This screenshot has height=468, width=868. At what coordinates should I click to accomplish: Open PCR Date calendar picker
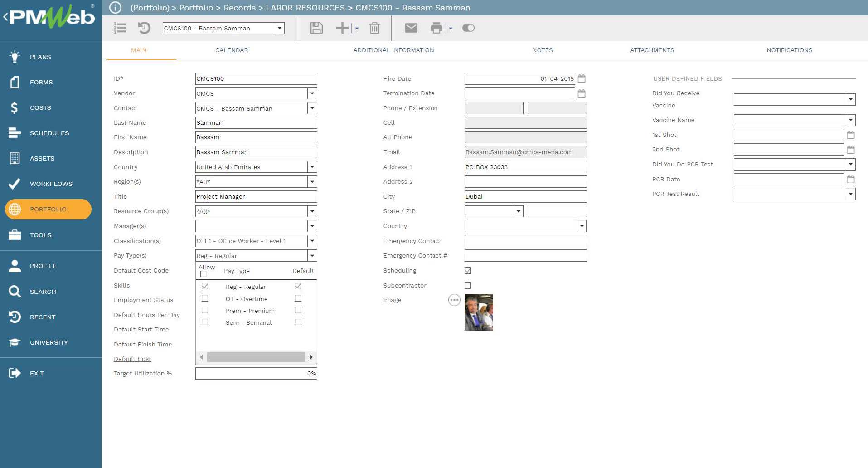[851, 179]
